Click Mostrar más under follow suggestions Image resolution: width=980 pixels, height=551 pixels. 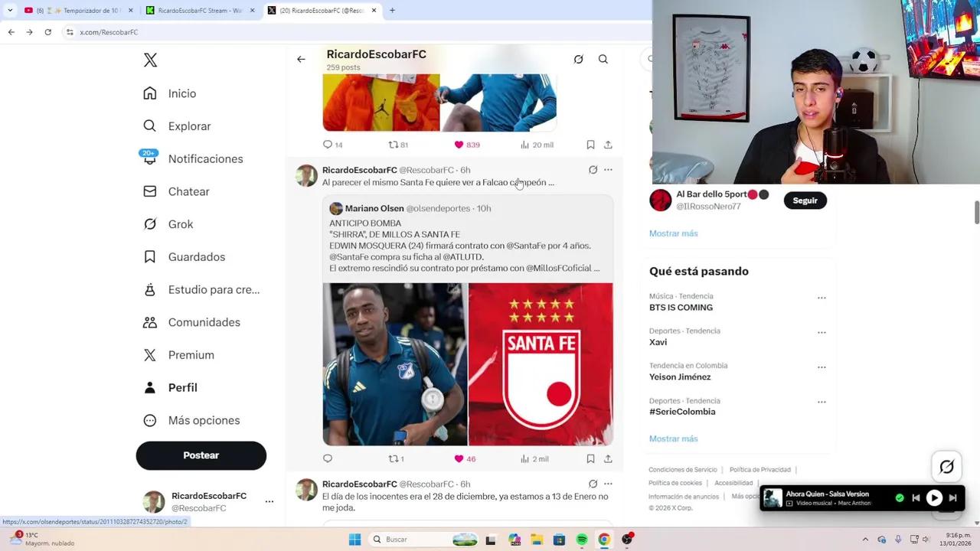(674, 233)
